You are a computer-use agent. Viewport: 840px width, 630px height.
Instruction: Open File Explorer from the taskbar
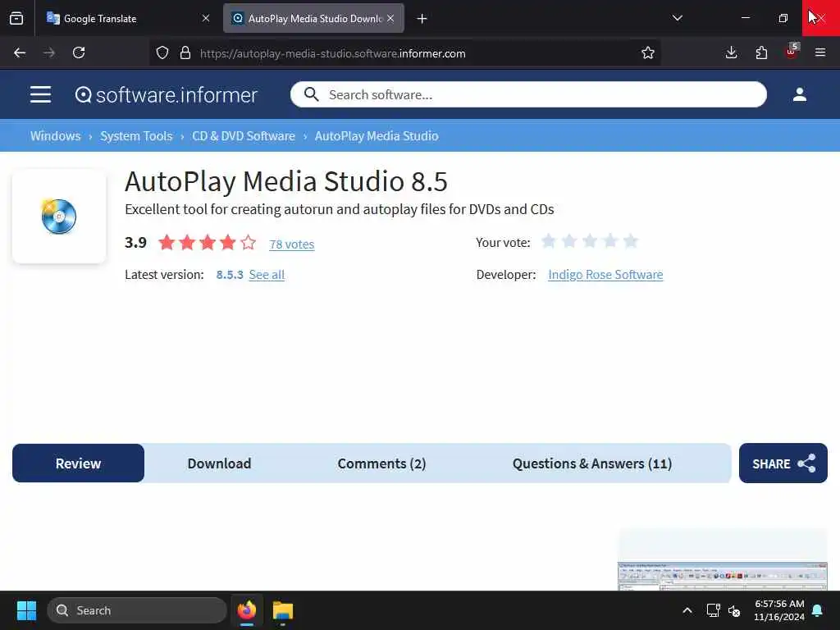coord(283,610)
